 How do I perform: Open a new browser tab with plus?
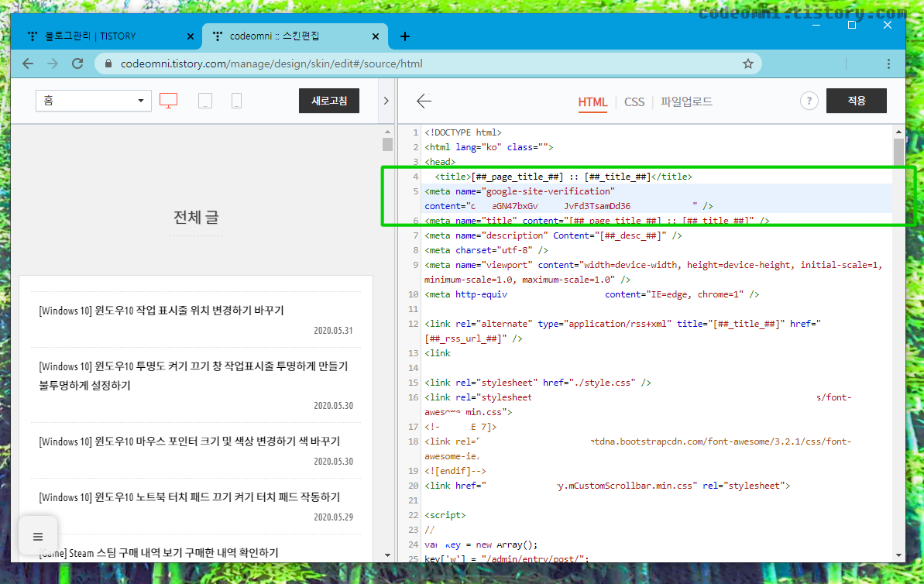click(x=405, y=36)
